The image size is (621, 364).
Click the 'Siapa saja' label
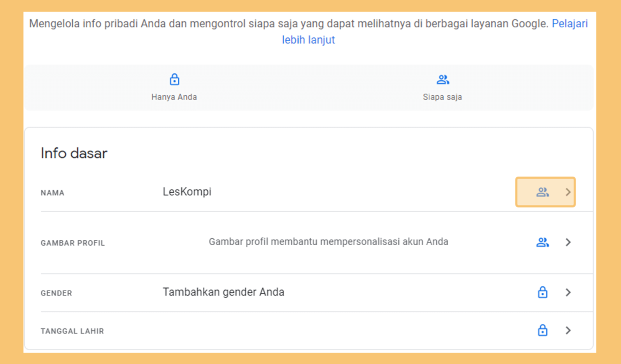click(x=442, y=97)
